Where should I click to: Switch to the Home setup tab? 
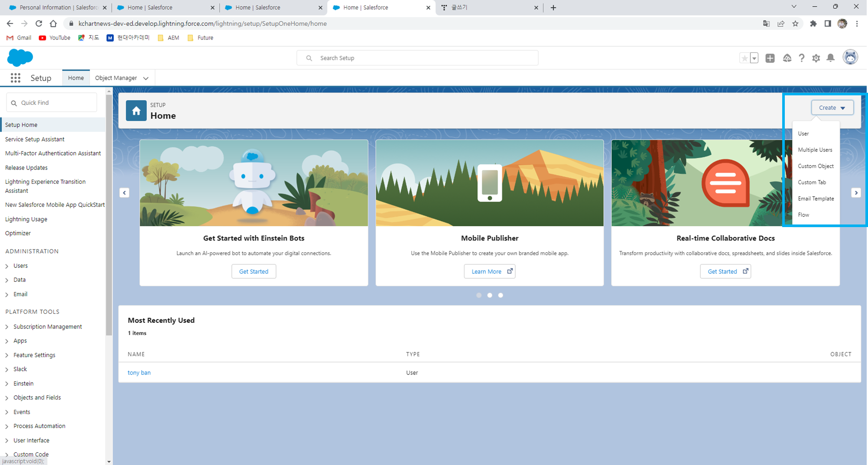point(76,78)
